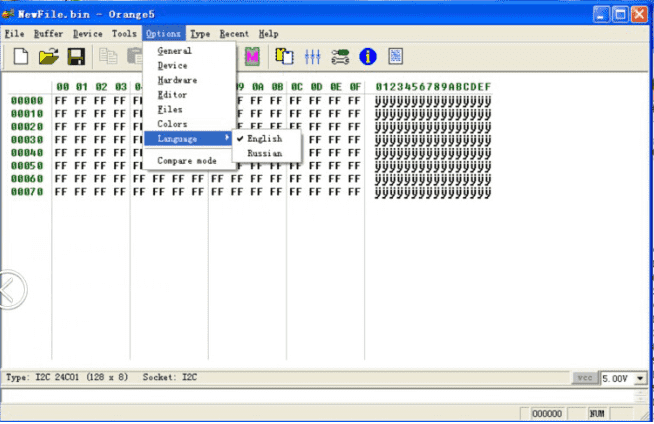Click the Open folder toolbar icon
Screen dimensions: 654x424
click(x=49, y=56)
